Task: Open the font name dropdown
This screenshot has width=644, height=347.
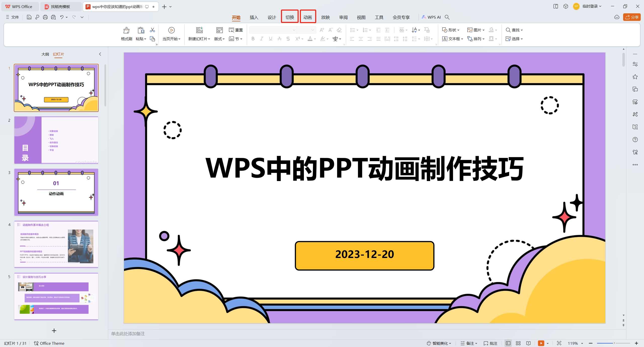Action: coord(294,30)
